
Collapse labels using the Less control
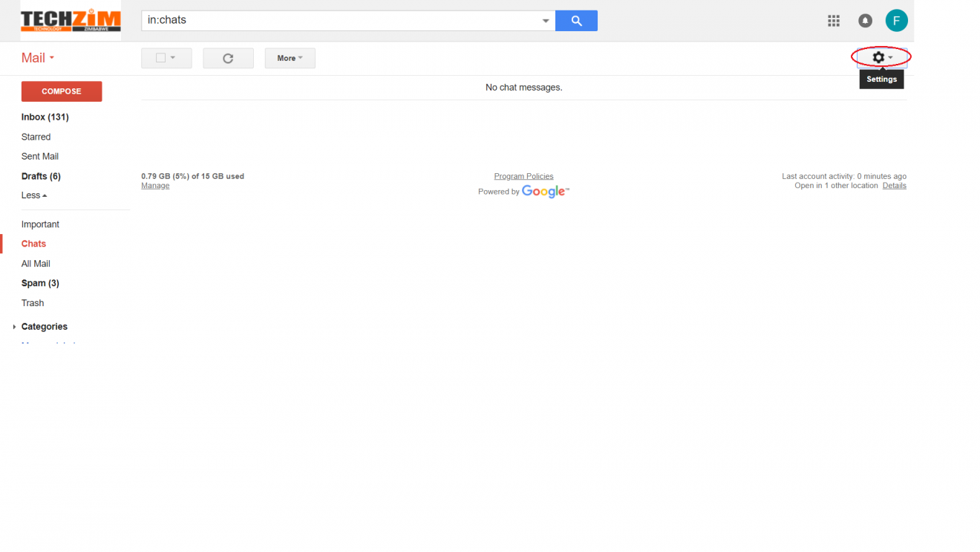pyautogui.click(x=33, y=195)
